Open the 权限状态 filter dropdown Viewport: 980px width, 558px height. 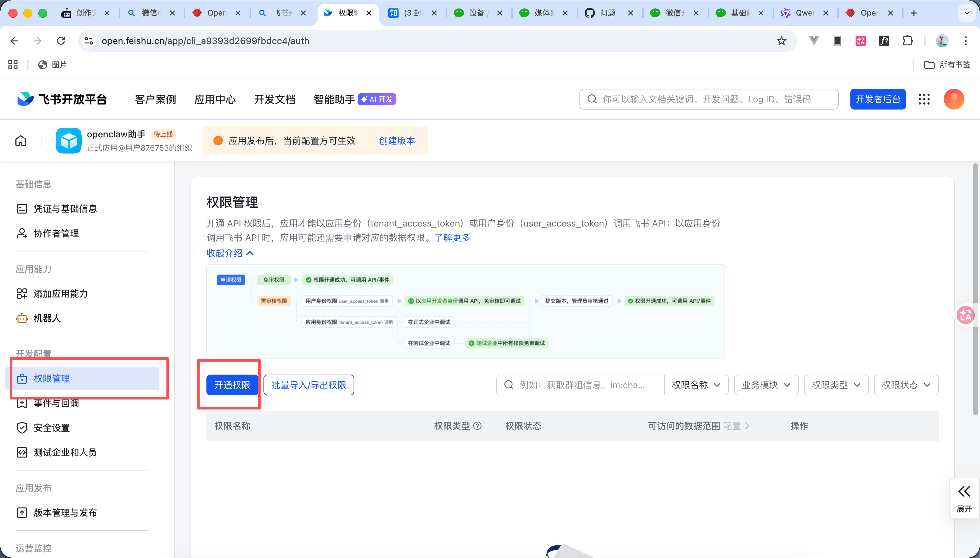tap(906, 385)
